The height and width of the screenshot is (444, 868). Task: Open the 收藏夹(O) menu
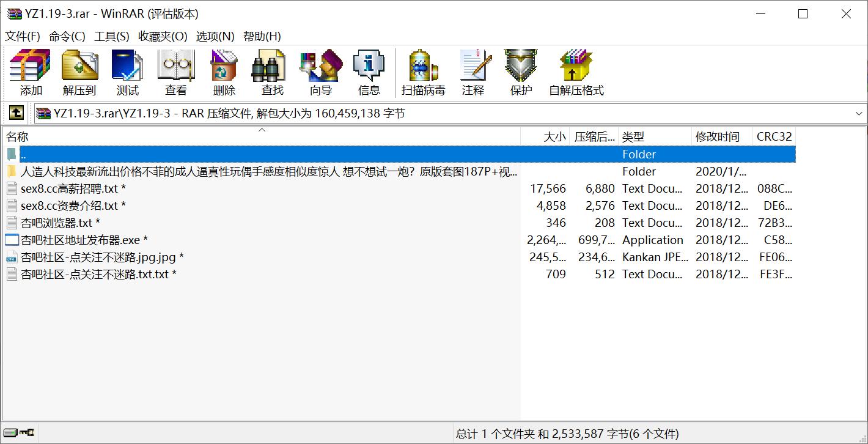[163, 36]
